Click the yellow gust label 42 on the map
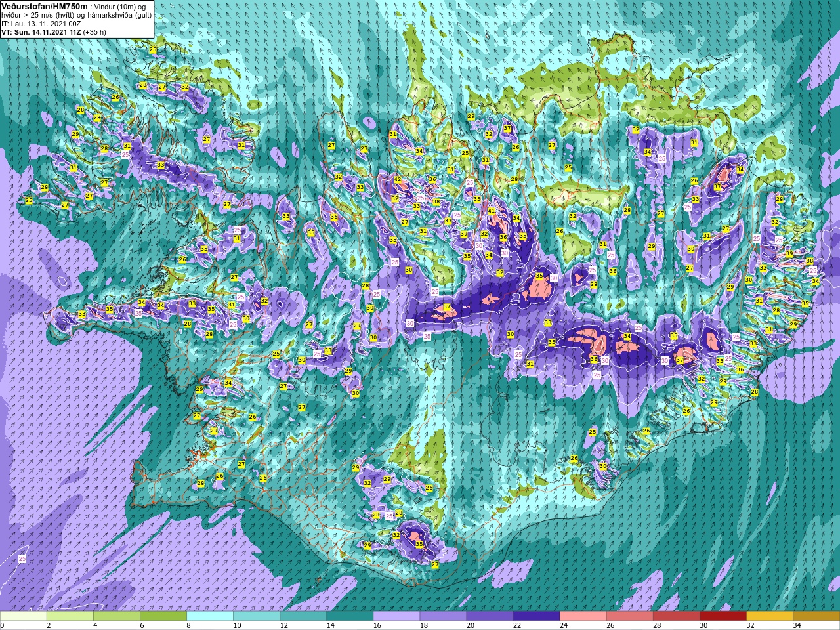Viewport: 840px width, 630px height. coord(398,180)
